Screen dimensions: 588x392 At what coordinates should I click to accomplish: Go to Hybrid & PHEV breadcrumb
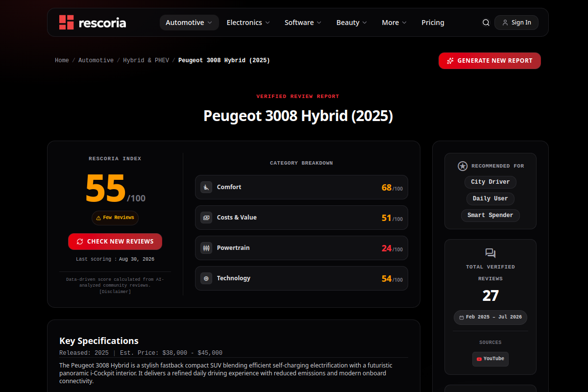coord(146,60)
